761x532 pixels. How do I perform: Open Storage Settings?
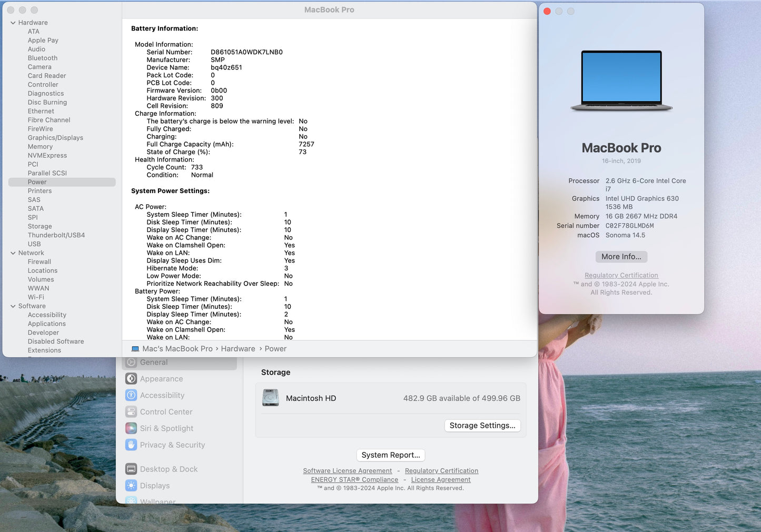click(482, 425)
